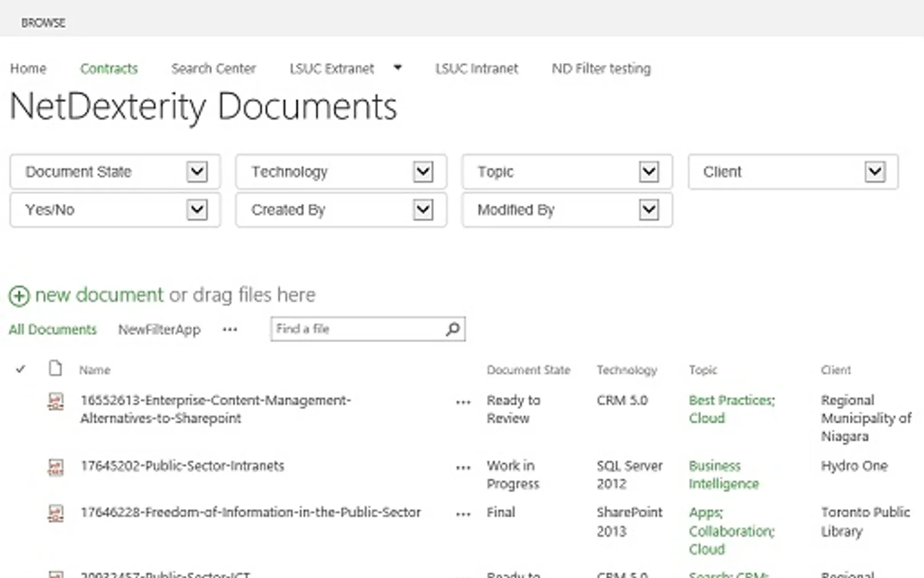Sort by the Technology column header
Viewport: 924px width, 578px height.
coord(627,370)
